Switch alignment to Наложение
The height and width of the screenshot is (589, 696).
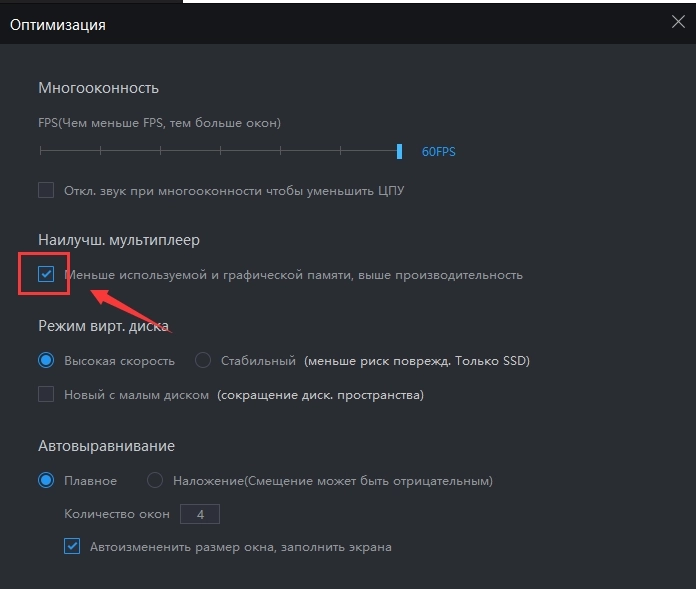[155, 481]
